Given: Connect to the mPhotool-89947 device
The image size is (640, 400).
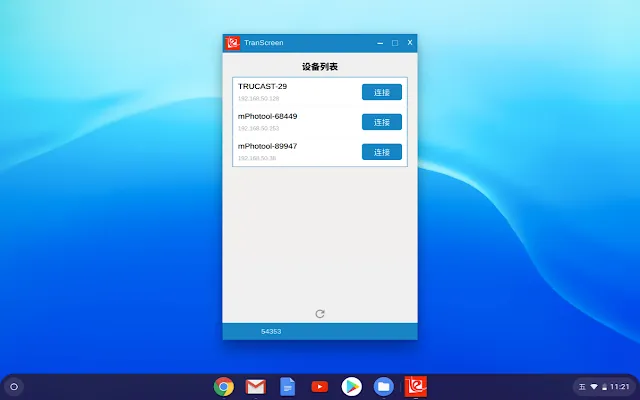Looking at the screenshot, I should (x=382, y=152).
